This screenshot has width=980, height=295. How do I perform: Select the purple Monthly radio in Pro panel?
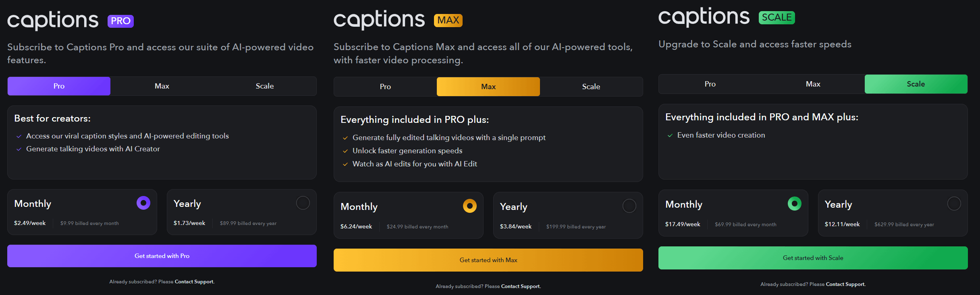[143, 203]
